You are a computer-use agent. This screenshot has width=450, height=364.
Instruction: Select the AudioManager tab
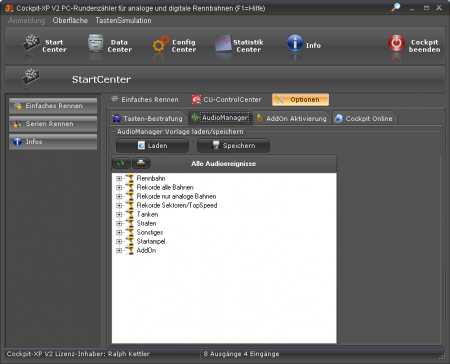click(x=220, y=118)
